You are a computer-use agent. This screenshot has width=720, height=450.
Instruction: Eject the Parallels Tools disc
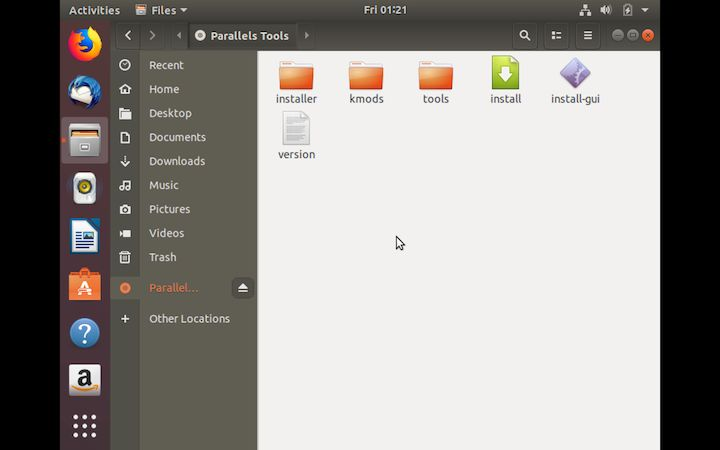(243, 288)
